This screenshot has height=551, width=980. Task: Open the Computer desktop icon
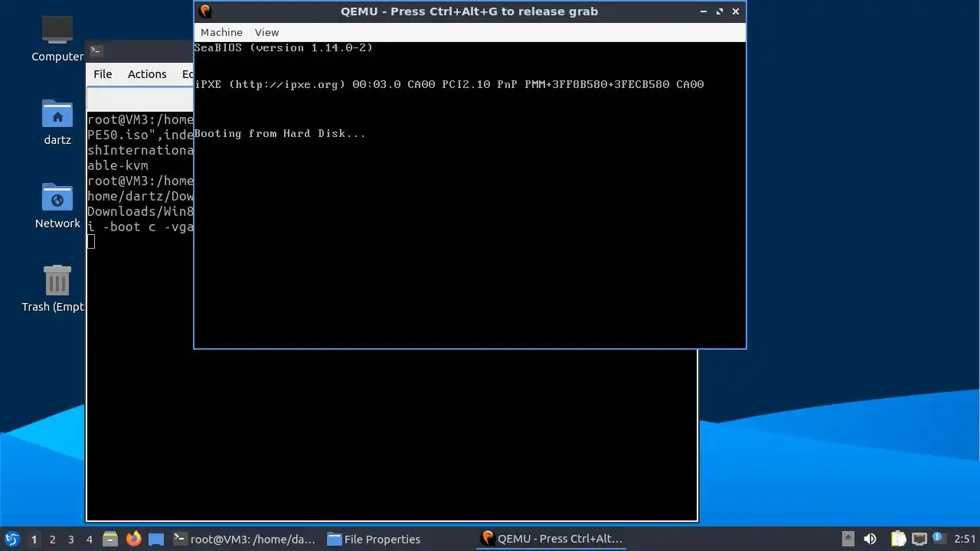point(57,38)
